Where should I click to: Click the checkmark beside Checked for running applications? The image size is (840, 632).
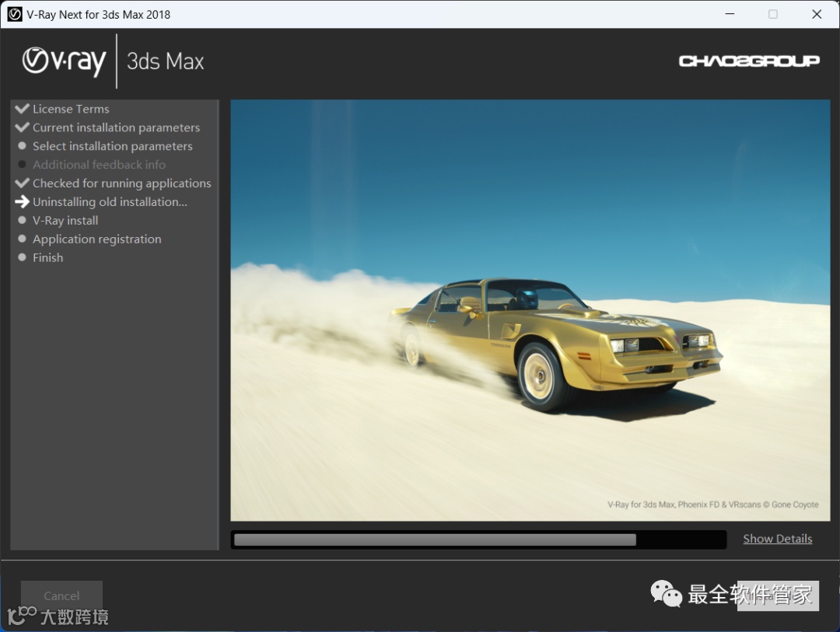[x=22, y=183]
